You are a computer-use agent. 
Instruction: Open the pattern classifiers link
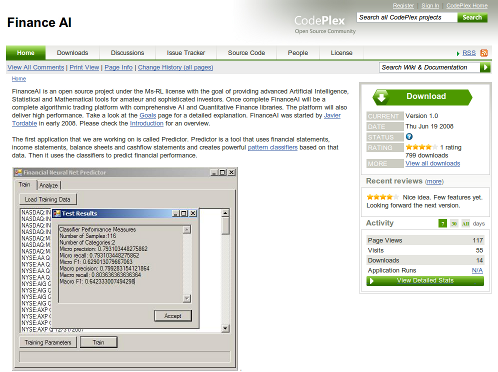click(x=272, y=148)
